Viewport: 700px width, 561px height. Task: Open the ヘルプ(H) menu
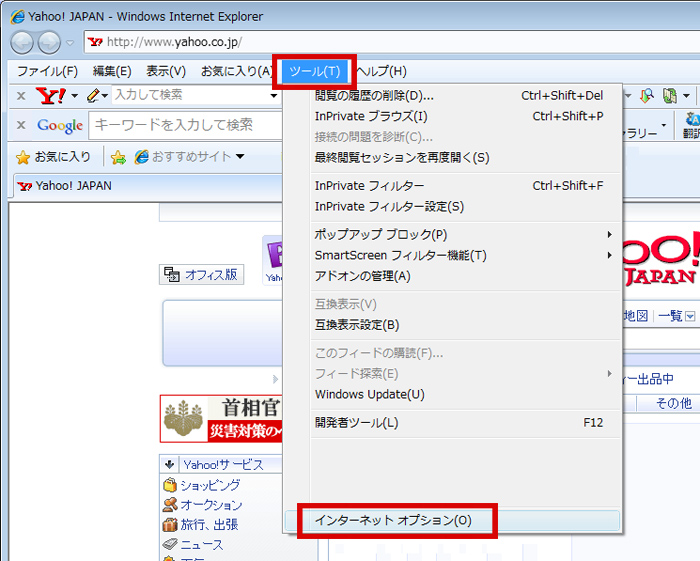tap(382, 71)
